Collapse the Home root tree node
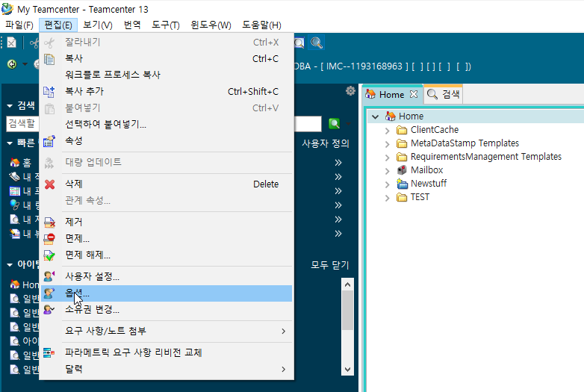 [x=375, y=116]
